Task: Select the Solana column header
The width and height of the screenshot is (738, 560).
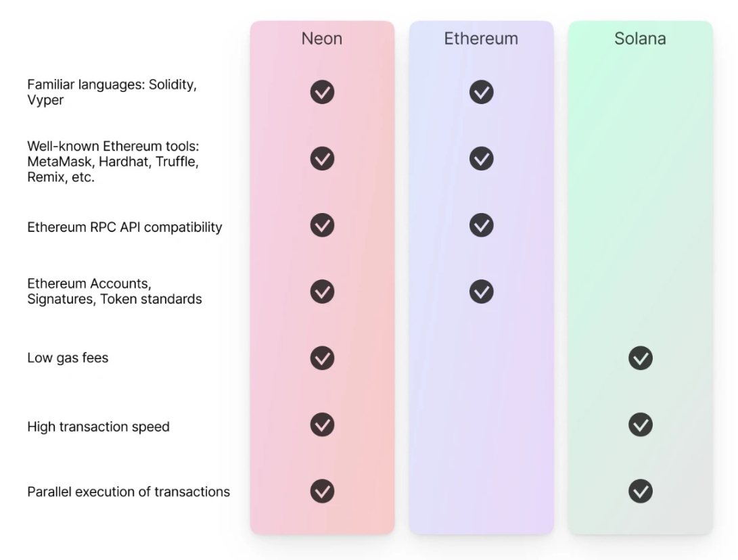Action: [640, 39]
